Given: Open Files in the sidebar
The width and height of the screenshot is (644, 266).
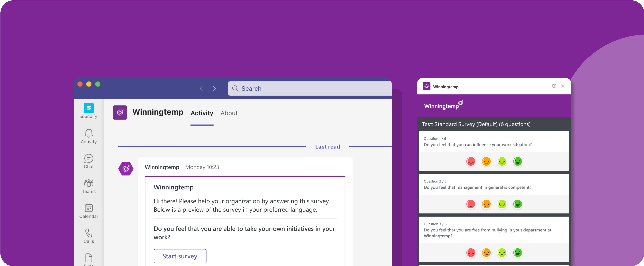Looking at the screenshot, I should coord(88,260).
